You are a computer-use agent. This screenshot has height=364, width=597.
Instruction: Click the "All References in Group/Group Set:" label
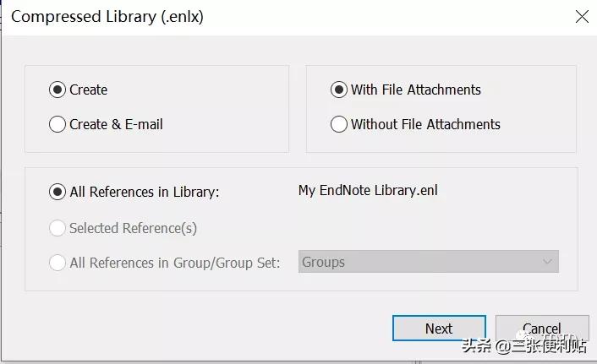coord(175,263)
